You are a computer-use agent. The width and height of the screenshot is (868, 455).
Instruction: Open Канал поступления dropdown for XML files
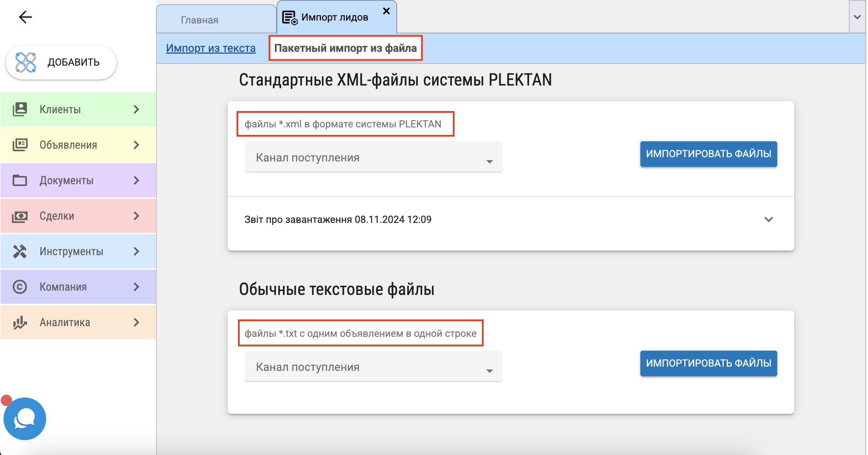tap(373, 157)
